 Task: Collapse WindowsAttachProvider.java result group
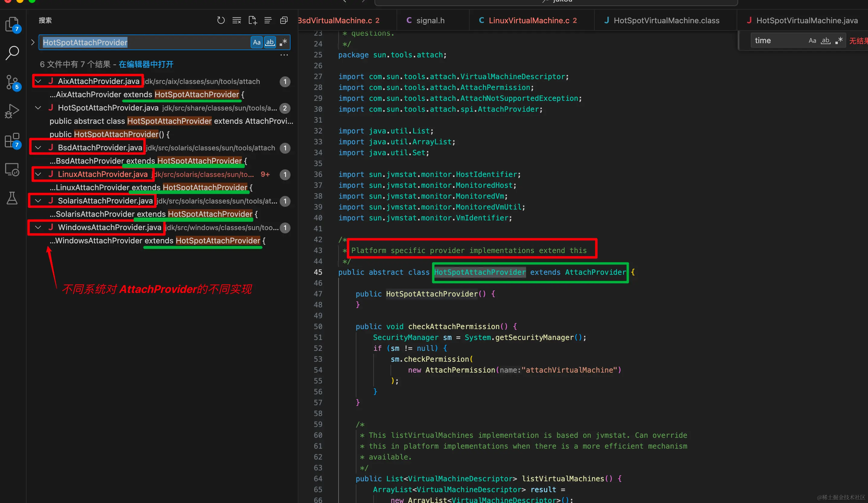pyautogui.click(x=38, y=227)
